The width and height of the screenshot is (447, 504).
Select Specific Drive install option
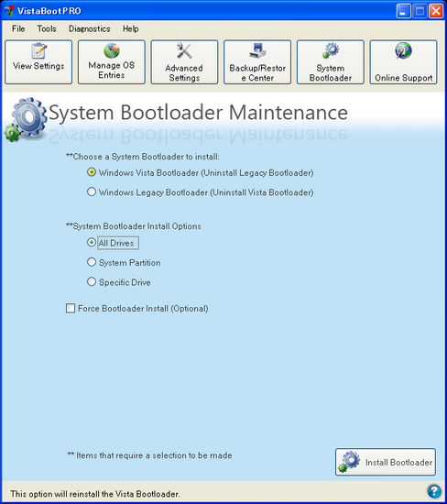[92, 282]
